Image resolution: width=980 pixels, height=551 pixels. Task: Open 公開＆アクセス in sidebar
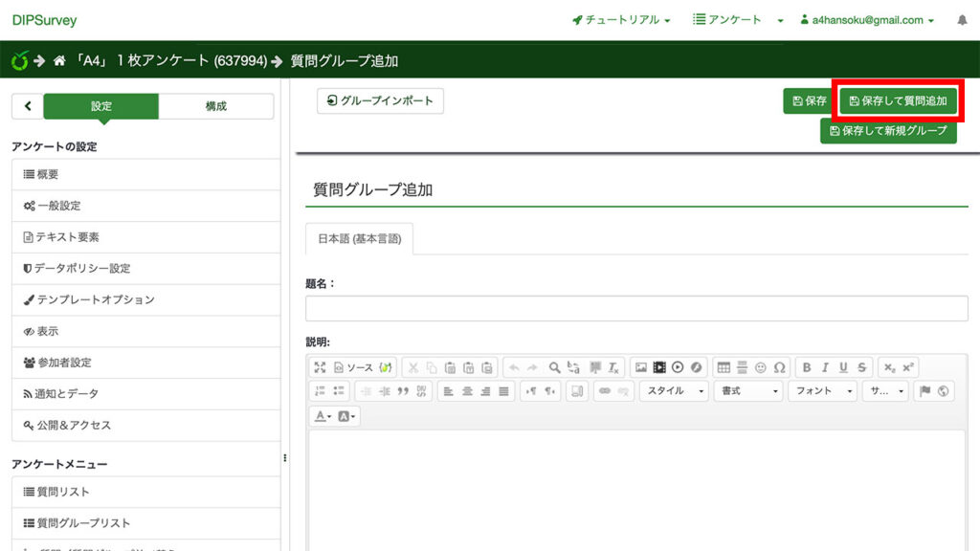[146, 425]
